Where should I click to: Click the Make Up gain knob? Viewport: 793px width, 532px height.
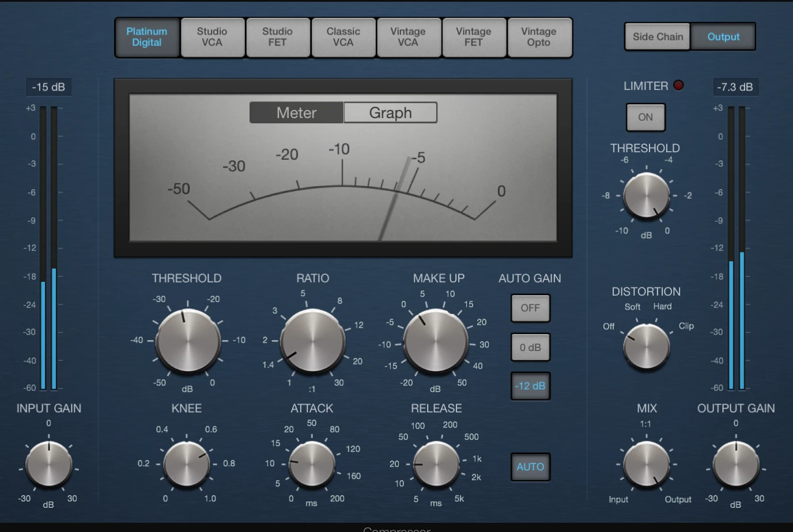(435, 341)
